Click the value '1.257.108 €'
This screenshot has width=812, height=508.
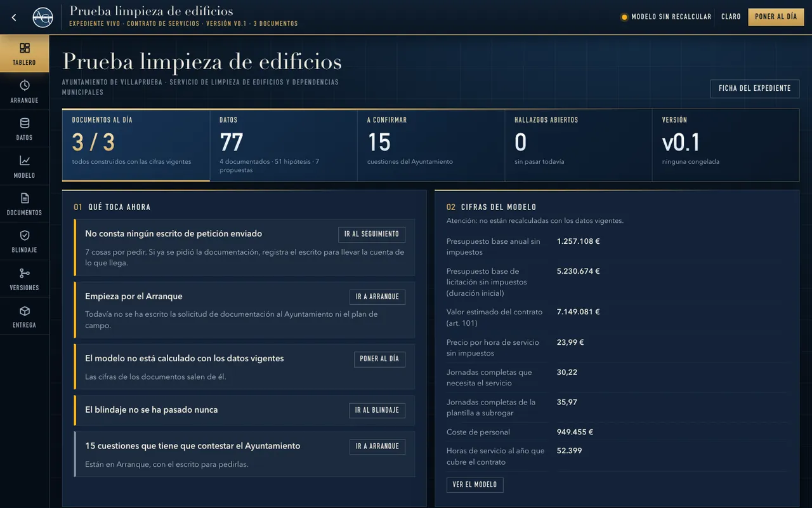pyautogui.click(x=579, y=241)
